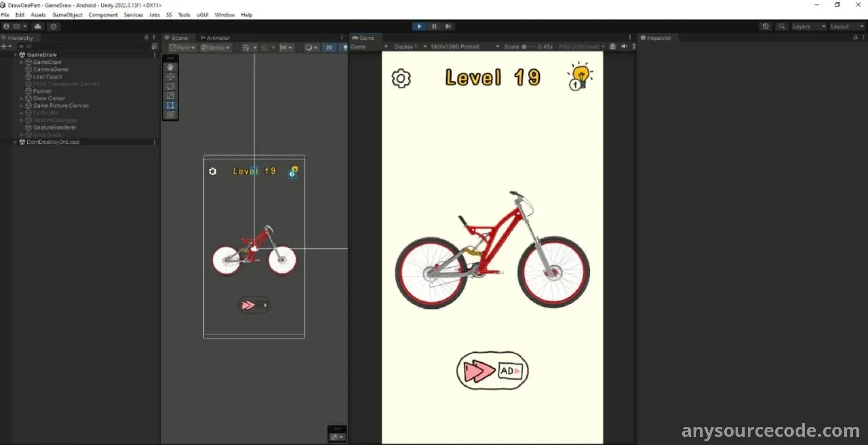868x445 pixels.
Task: Switch to the Animator tab
Action: (x=215, y=38)
